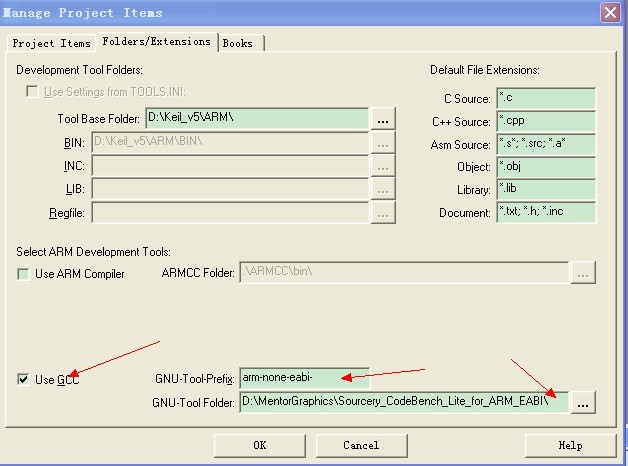Image resolution: width=628 pixels, height=466 pixels.
Task: Click the Cancel button
Action: tap(360, 445)
